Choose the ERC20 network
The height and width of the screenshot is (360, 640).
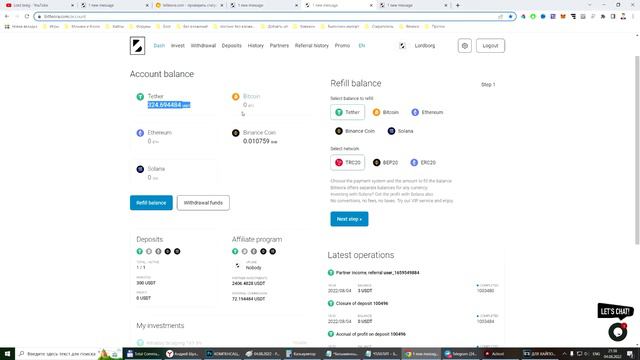click(423, 162)
